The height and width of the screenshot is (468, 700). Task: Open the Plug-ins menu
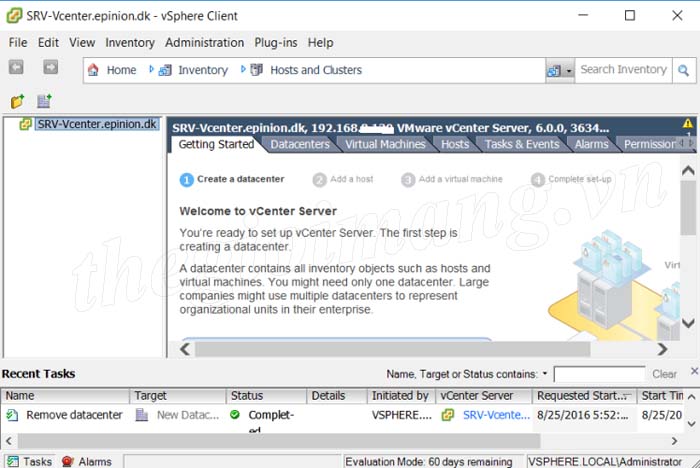[x=276, y=42]
